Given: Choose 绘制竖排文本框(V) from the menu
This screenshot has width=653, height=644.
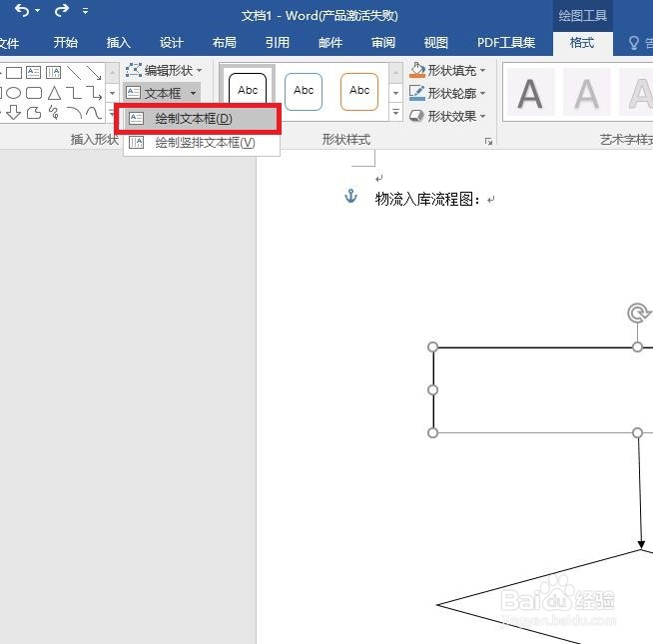Looking at the screenshot, I should pyautogui.click(x=202, y=143).
